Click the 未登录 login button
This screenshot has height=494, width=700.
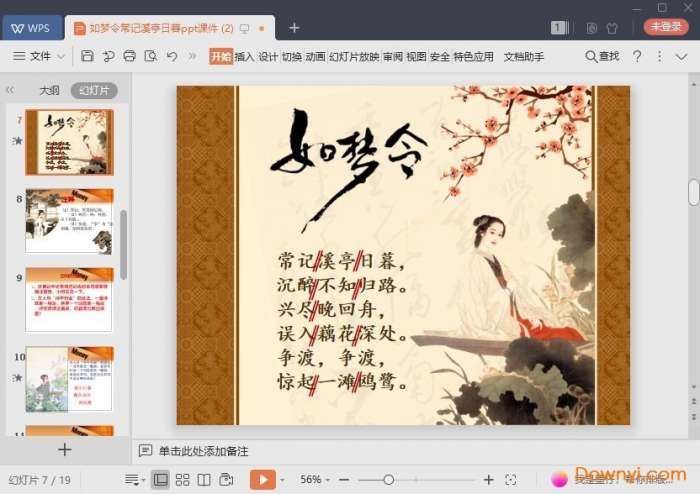pyautogui.click(x=666, y=26)
